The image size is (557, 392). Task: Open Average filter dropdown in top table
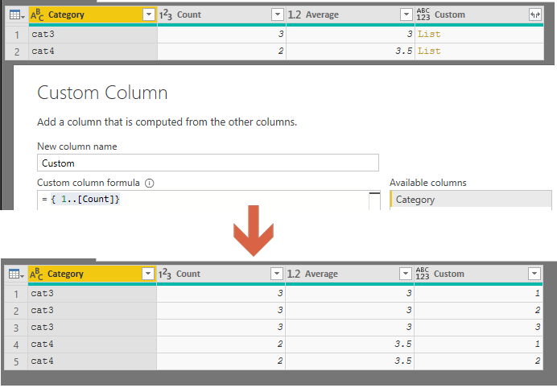click(406, 14)
